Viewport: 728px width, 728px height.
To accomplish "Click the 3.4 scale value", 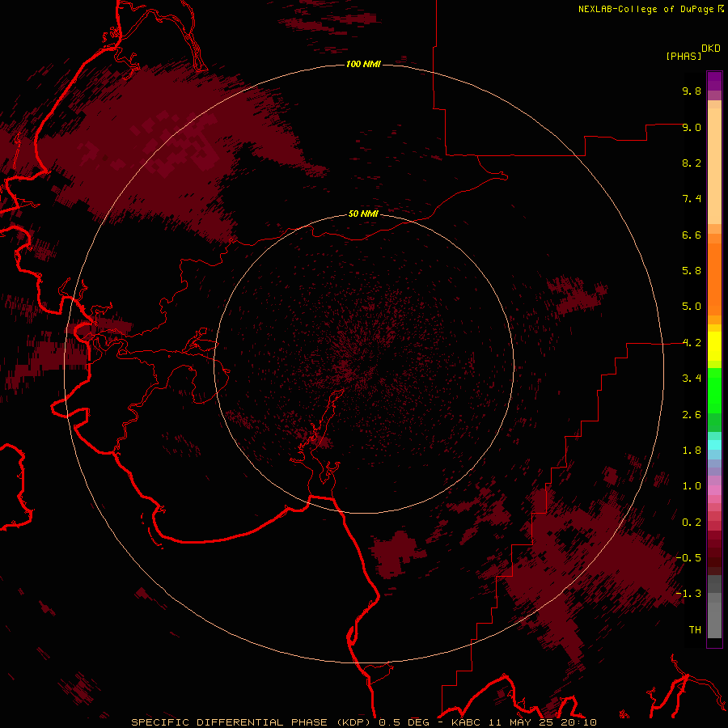I will 692,379.
